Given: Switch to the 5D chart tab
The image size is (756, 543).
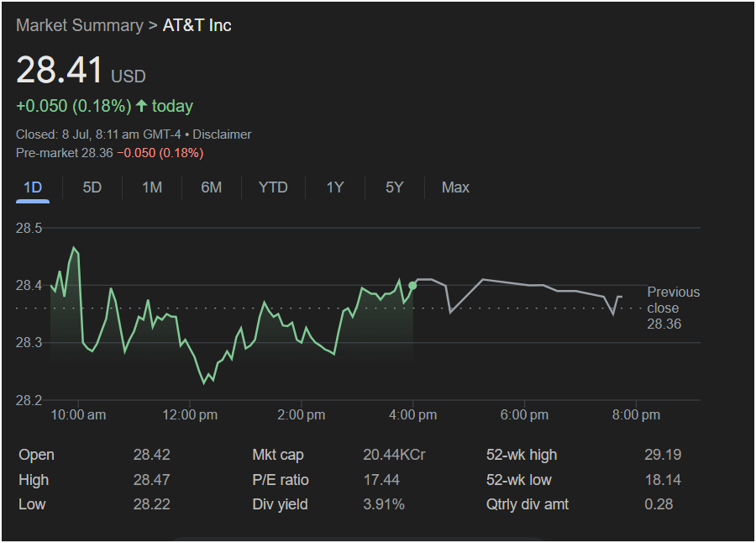Looking at the screenshot, I should tap(92, 187).
